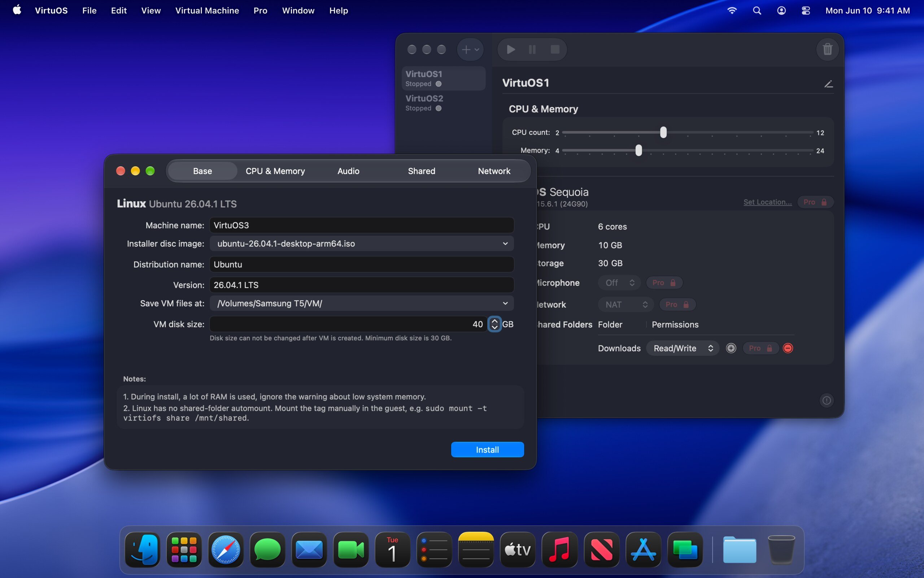This screenshot has width=924, height=578.
Task: Open user account icon in menu bar
Action: click(x=781, y=10)
